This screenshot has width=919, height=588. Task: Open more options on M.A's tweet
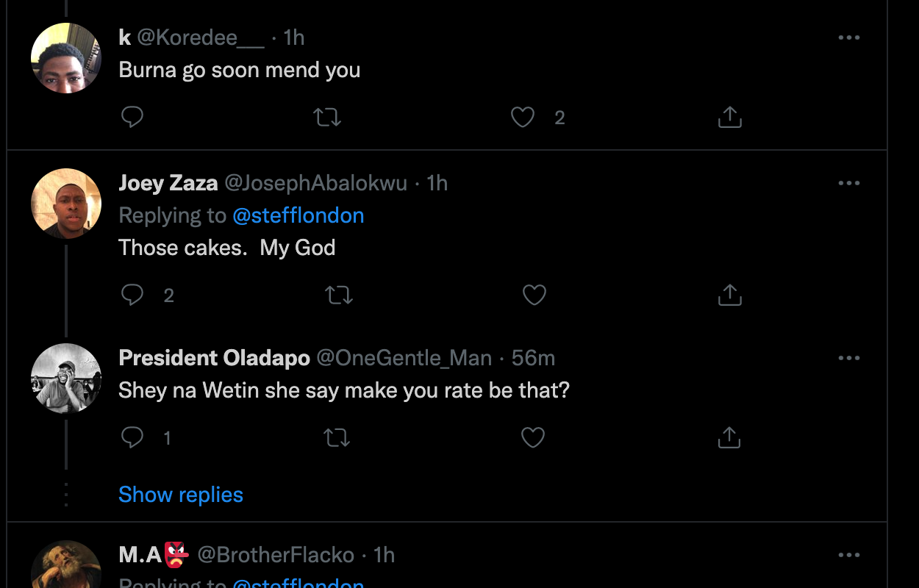[x=848, y=555]
